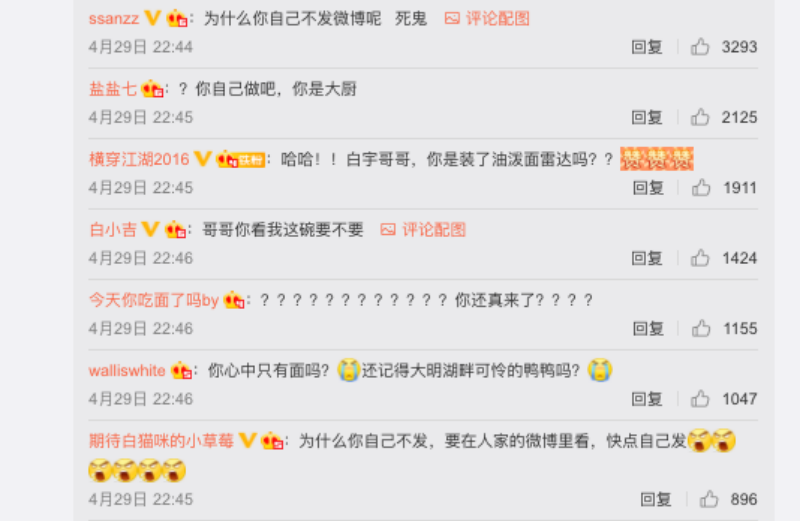This screenshot has width=800, height=521.
Task: Click the membership crown icon next to 盐盐七
Action: click(x=152, y=89)
